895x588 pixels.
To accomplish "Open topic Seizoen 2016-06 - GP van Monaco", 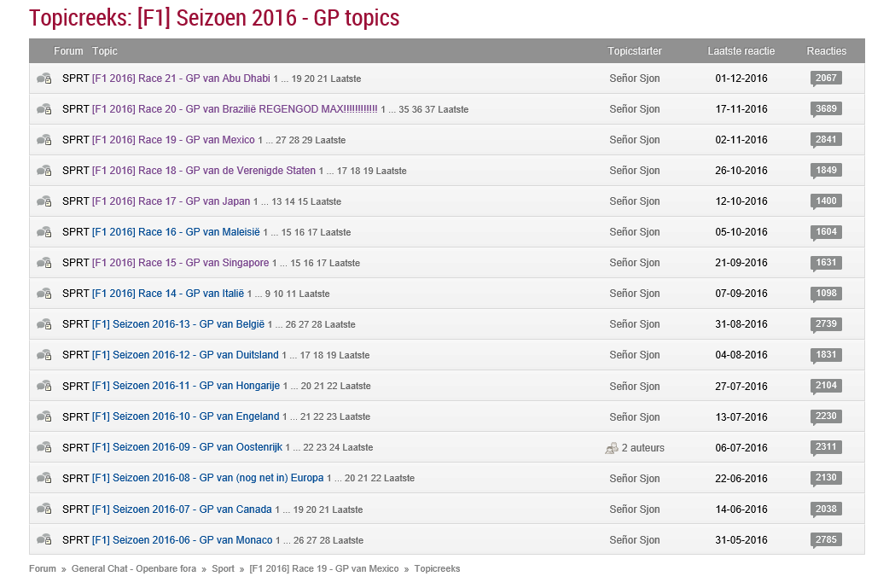I will click(x=182, y=540).
